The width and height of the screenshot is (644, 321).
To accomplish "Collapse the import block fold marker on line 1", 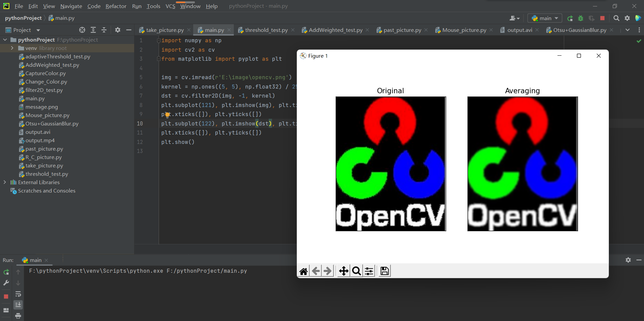I will coord(159,40).
